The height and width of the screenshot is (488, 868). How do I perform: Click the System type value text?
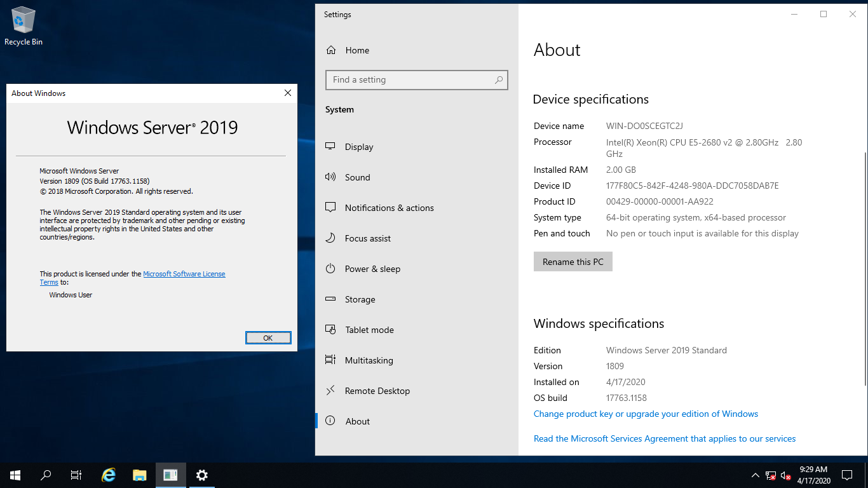point(696,217)
